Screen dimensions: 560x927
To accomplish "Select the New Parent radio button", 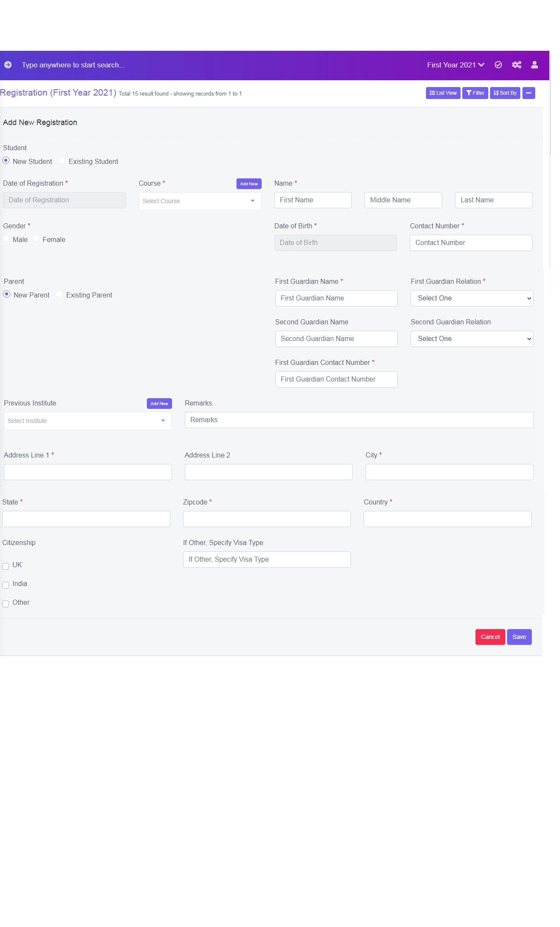I will pos(7,294).
